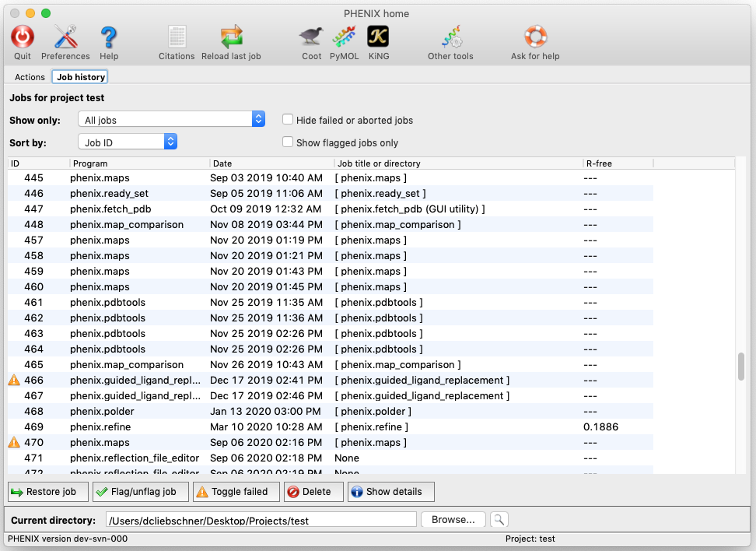
Task: Click the Show details button
Action: 390,492
